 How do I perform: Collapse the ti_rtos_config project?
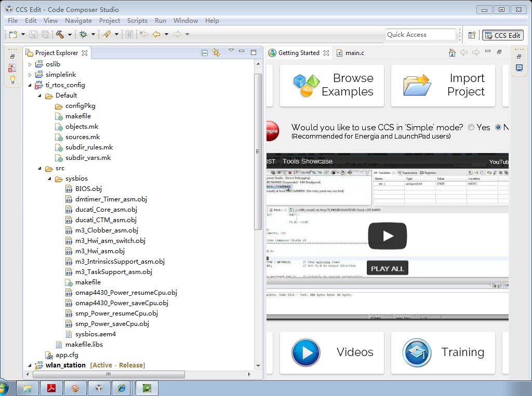point(30,85)
